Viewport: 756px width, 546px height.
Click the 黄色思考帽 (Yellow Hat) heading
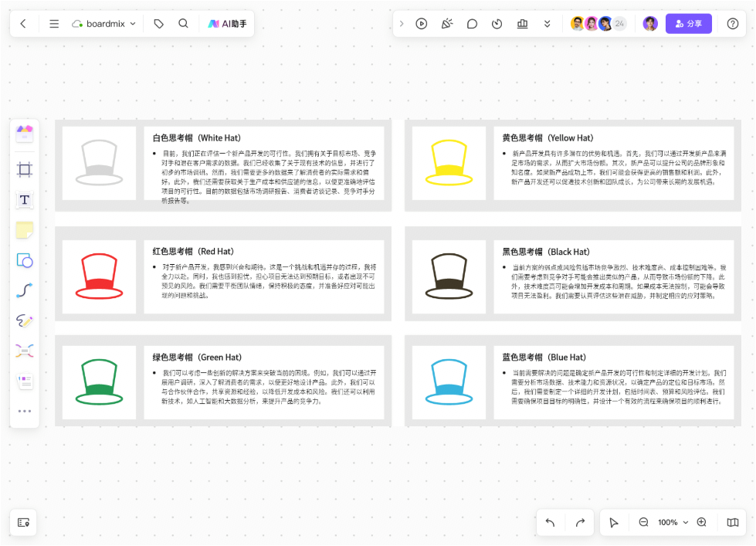(x=548, y=138)
